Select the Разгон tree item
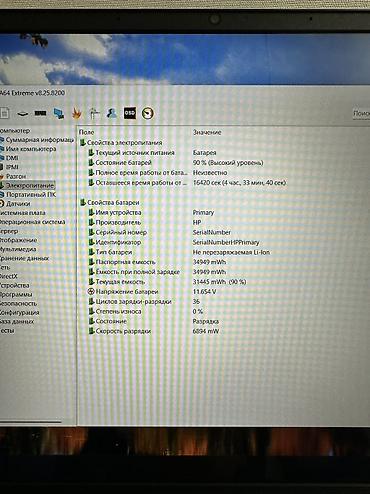Viewport: 370px width, 494px height. pos(16,176)
